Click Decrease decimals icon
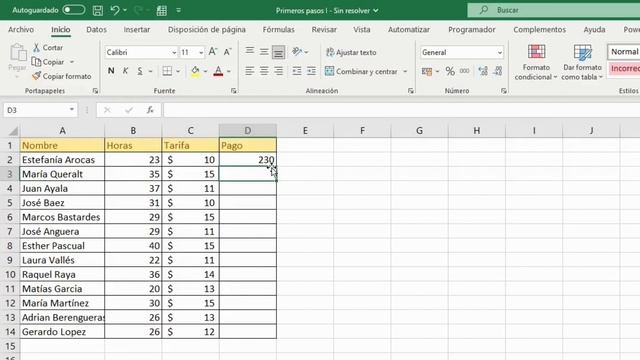Image resolution: width=640 pixels, height=360 pixels. click(x=498, y=71)
